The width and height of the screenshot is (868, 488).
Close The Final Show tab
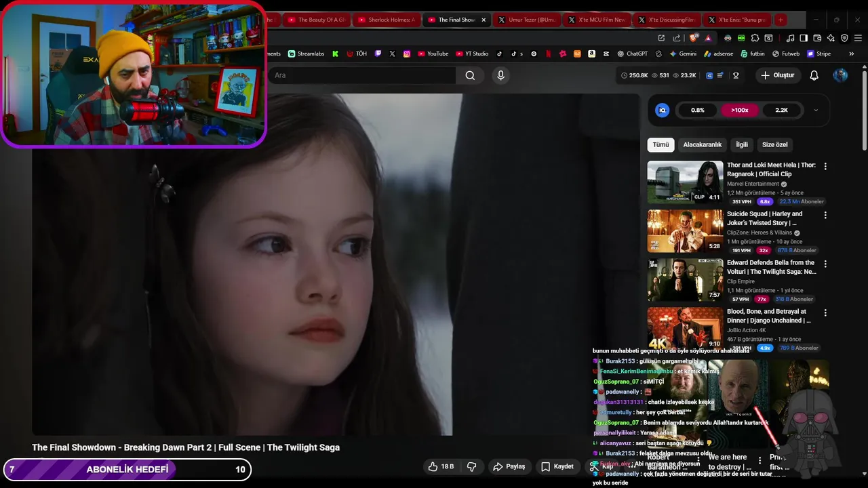(484, 20)
